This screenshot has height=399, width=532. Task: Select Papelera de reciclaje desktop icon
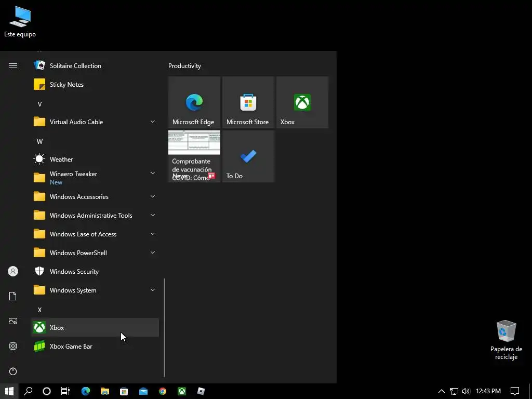[x=506, y=340]
